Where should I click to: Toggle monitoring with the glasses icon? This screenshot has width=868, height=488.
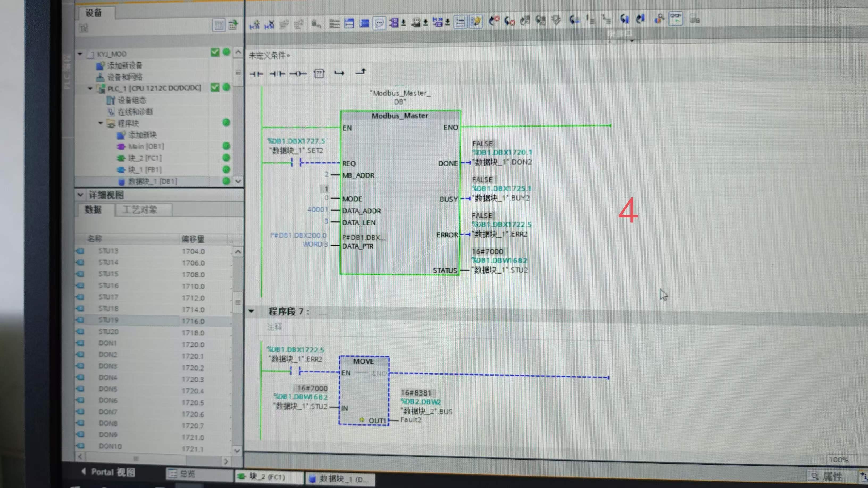[x=675, y=19]
